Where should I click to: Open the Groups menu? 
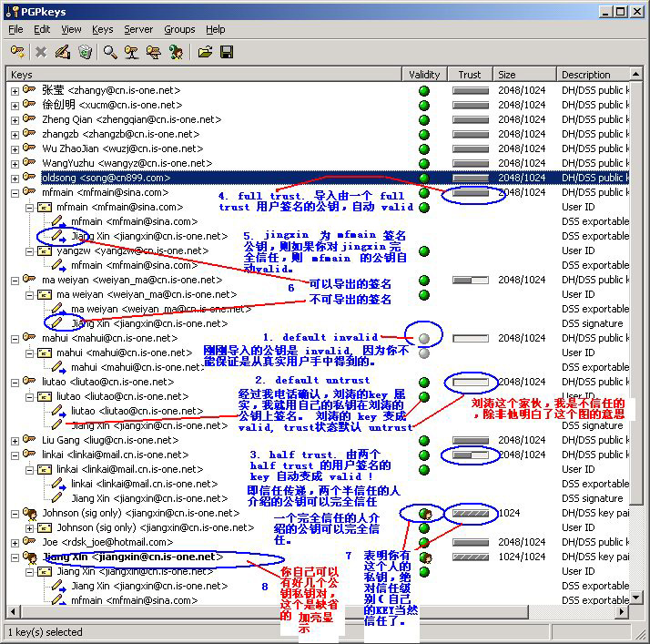coord(179,29)
